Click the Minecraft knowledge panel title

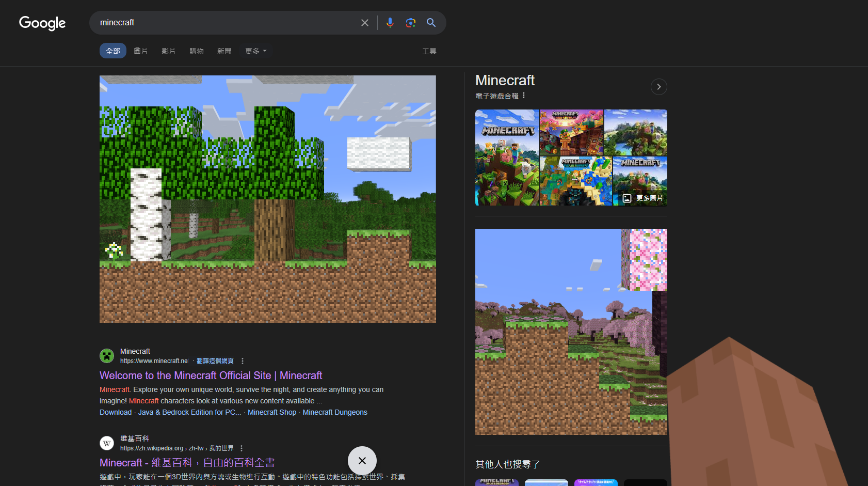point(505,81)
